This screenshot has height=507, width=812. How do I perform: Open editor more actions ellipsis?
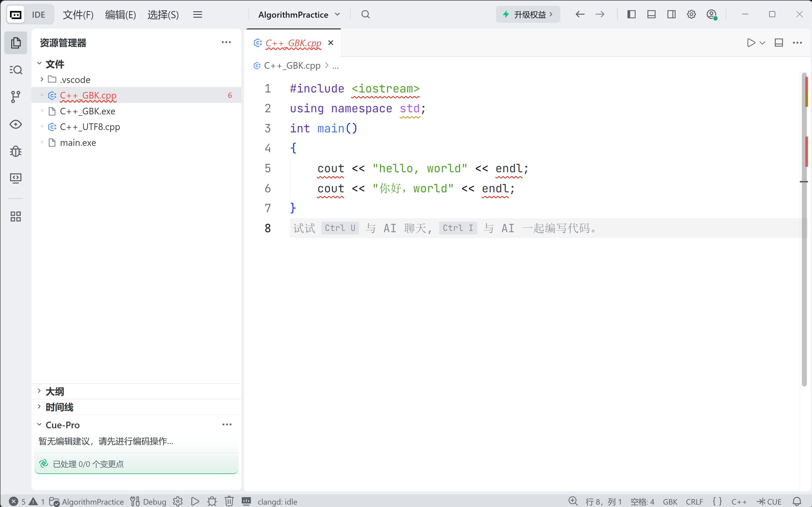tap(797, 43)
